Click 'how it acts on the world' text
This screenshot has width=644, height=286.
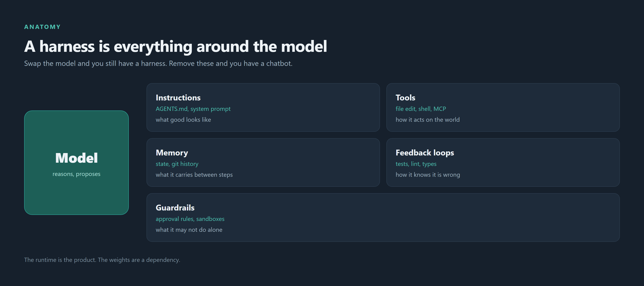427,120
